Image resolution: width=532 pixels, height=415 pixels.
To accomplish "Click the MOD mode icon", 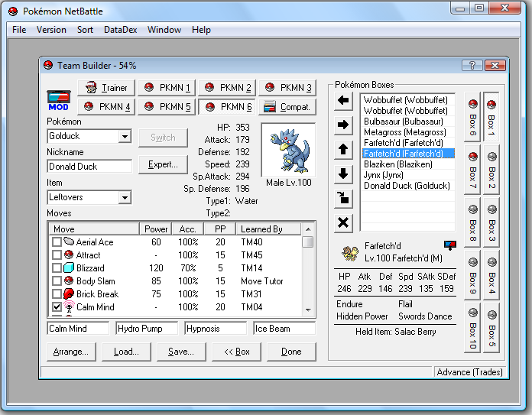I will (59, 99).
